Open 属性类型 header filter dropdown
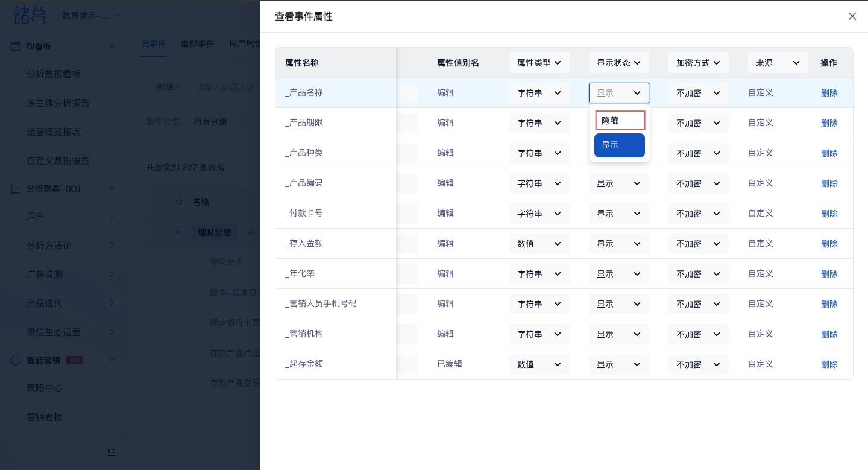 click(539, 63)
